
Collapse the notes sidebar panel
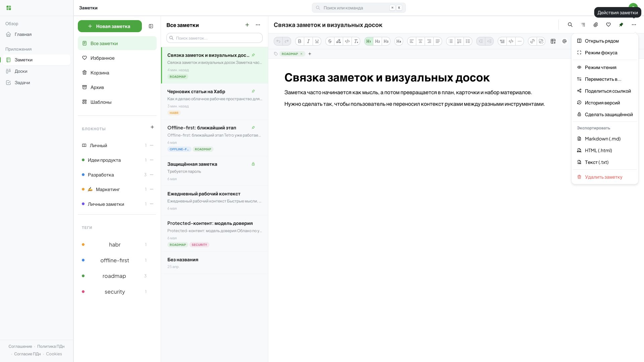[x=151, y=26]
